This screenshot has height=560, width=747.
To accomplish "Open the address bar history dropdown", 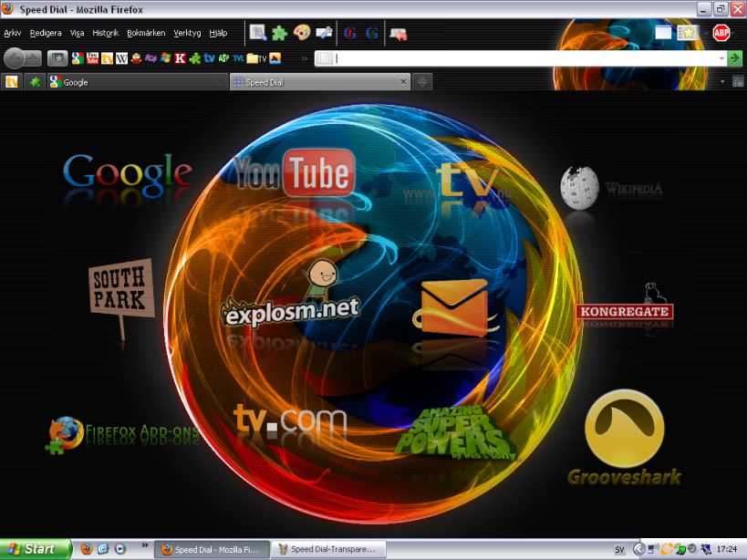I will pyautogui.click(x=721, y=58).
